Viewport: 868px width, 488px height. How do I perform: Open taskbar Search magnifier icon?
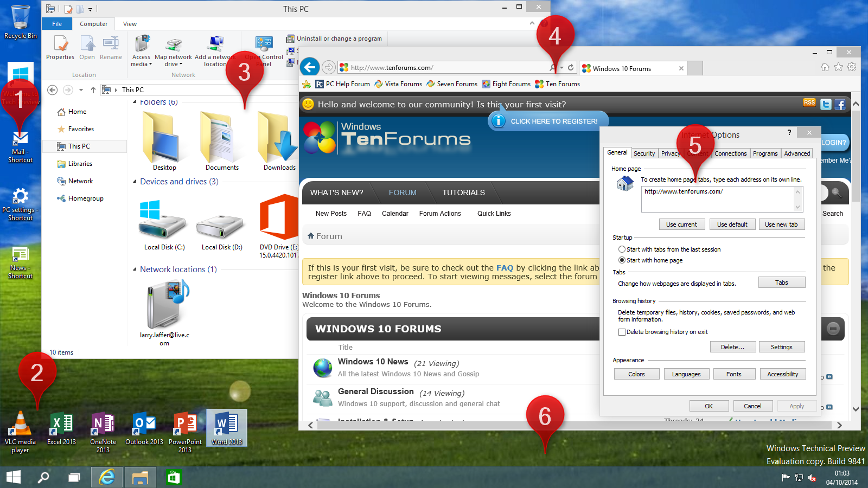click(43, 477)
